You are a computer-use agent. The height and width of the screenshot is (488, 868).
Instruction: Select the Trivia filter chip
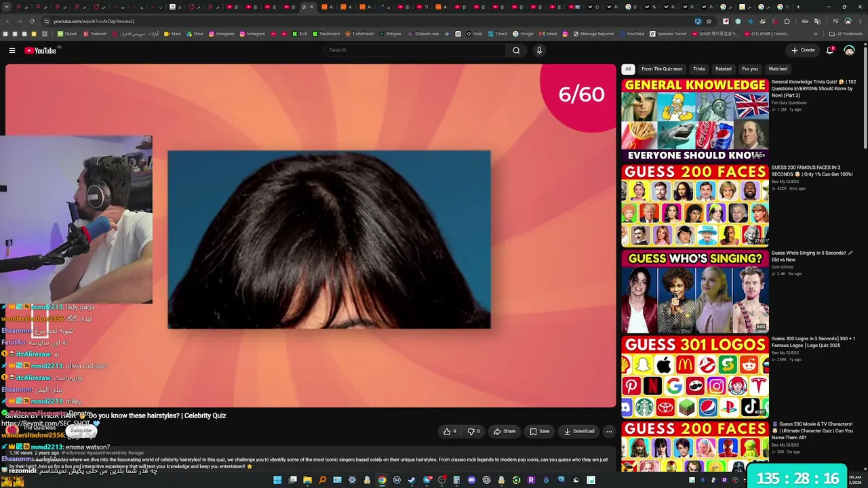[x=699, y=69]
